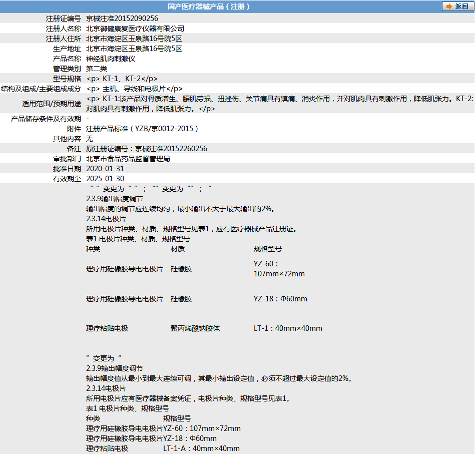Click the 材质 column header
This screenshot has width=476, height=454.
click(178, 249)
